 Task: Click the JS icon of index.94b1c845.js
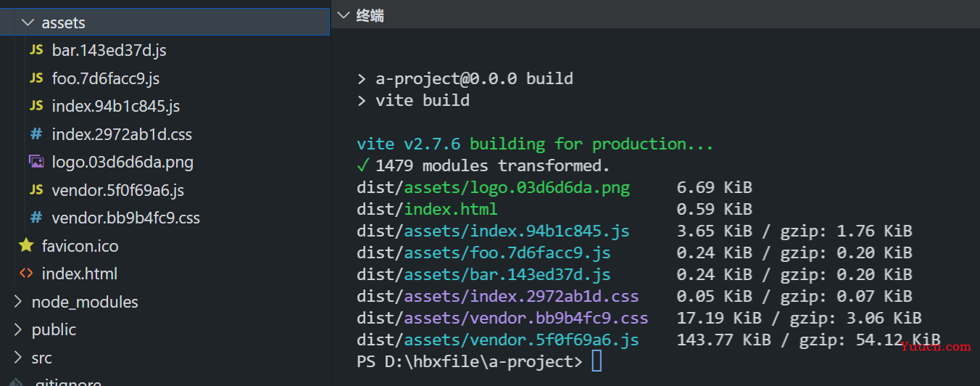coord(36,106)
